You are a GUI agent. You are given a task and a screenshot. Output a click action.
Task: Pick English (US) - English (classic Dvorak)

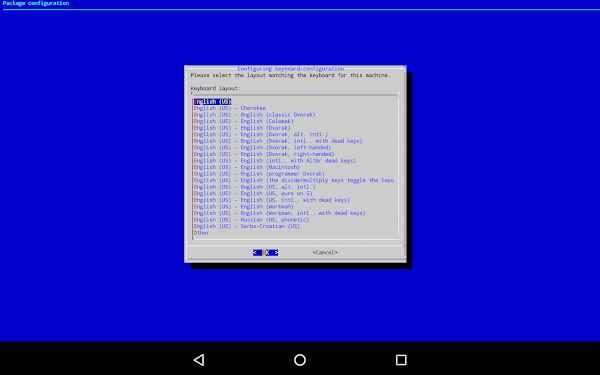click(254, 115)
